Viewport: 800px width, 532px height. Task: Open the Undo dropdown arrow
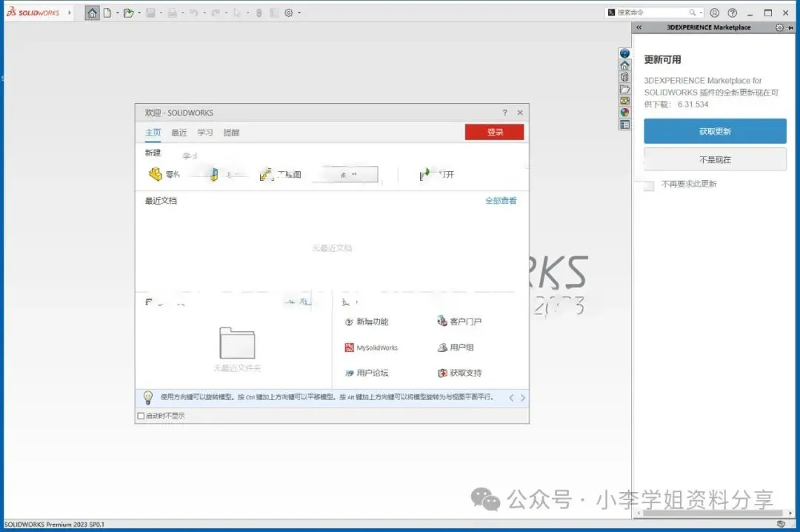(x=204, y=13)
